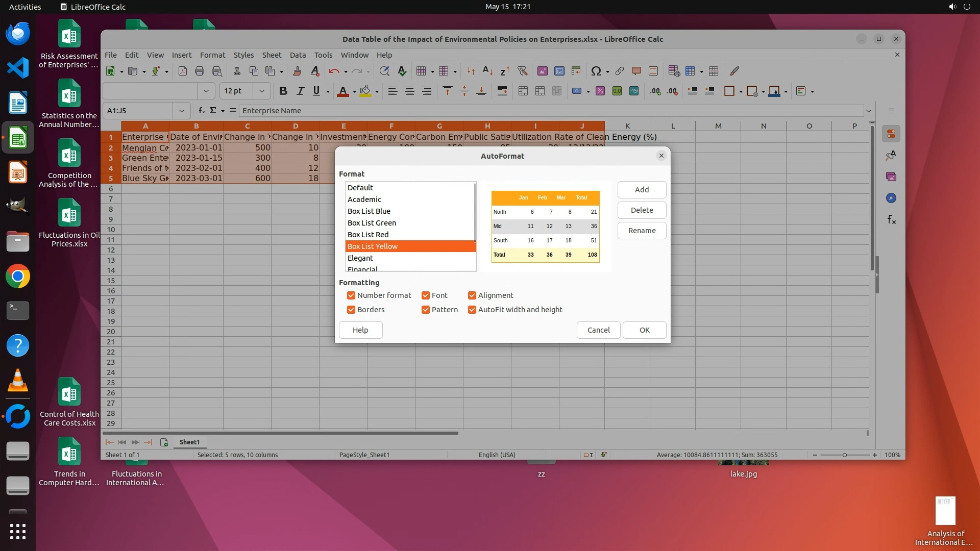Click the Italic formatting icon
Viewport: 980px width, 551px height.
[300, 91]
